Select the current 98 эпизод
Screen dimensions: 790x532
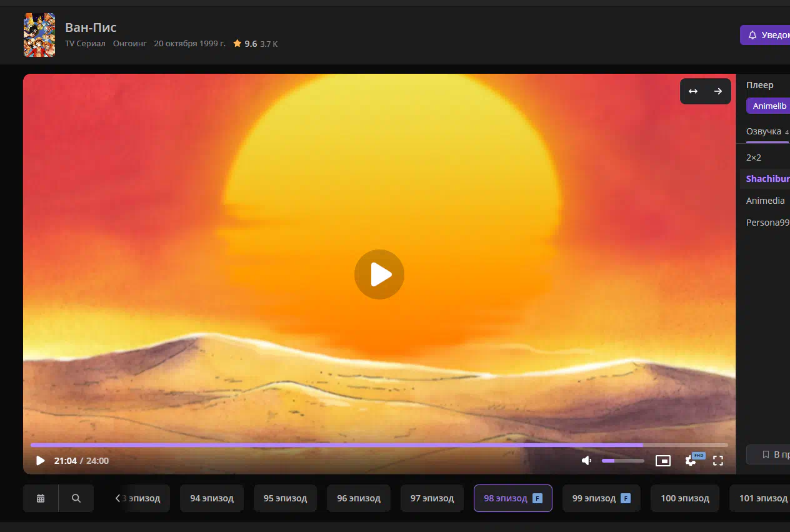pos(512,498)
